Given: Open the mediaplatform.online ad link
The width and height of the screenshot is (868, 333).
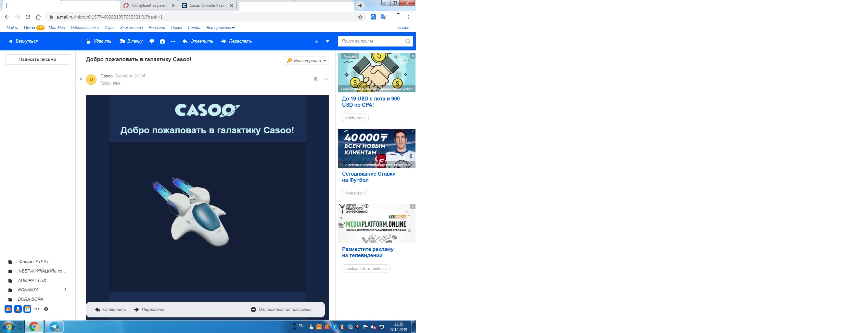Looking at the screenshot, I should (x=365, y=269).
